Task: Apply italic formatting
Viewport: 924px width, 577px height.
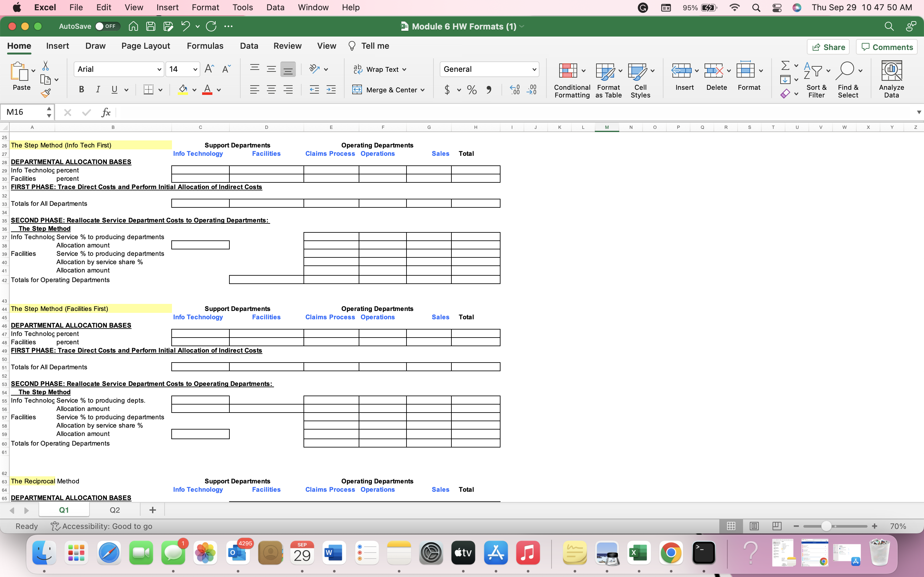Action: coord(98,90)
